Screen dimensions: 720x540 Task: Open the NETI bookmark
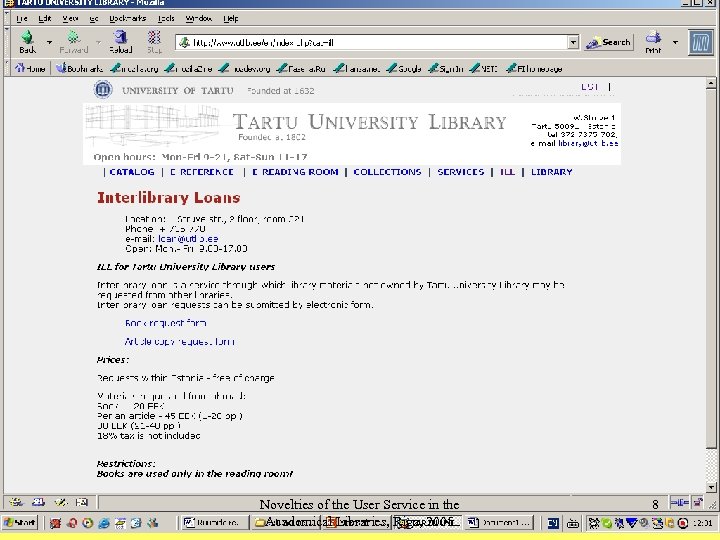tap(484, 68)
